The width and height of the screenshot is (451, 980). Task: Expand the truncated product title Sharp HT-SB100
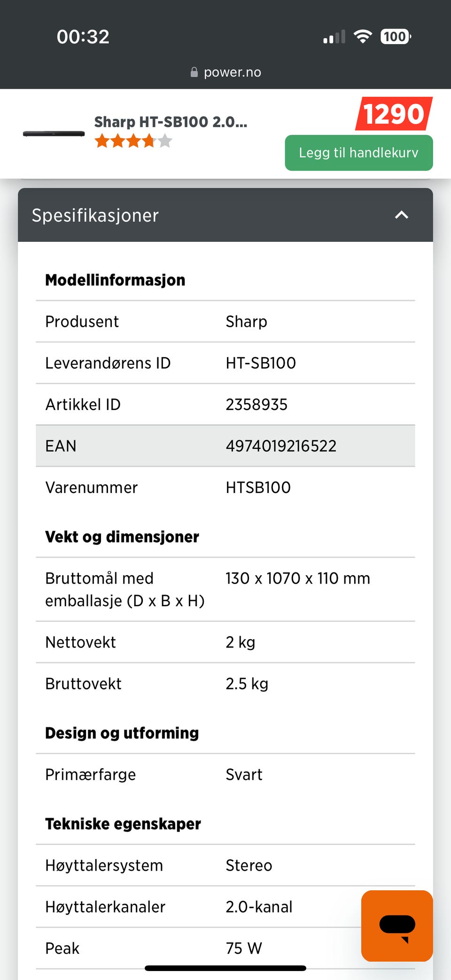click(170, 122)
